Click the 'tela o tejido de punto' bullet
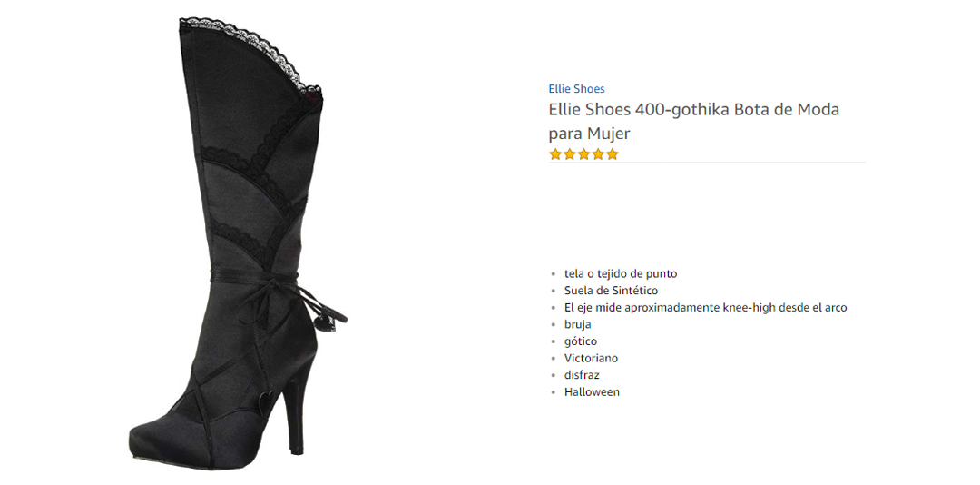This screenshot has height=485, width=980. tap(621, 273)
